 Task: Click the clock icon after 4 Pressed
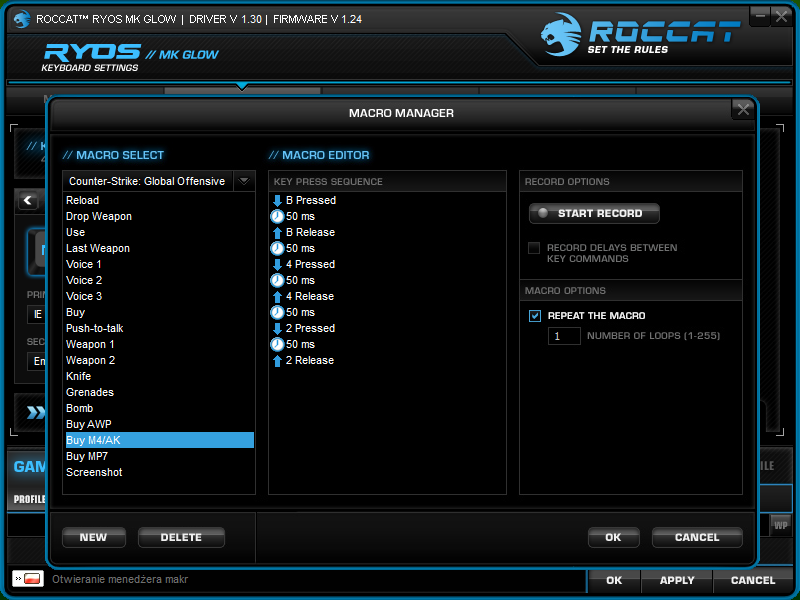(x=277, y=281)
